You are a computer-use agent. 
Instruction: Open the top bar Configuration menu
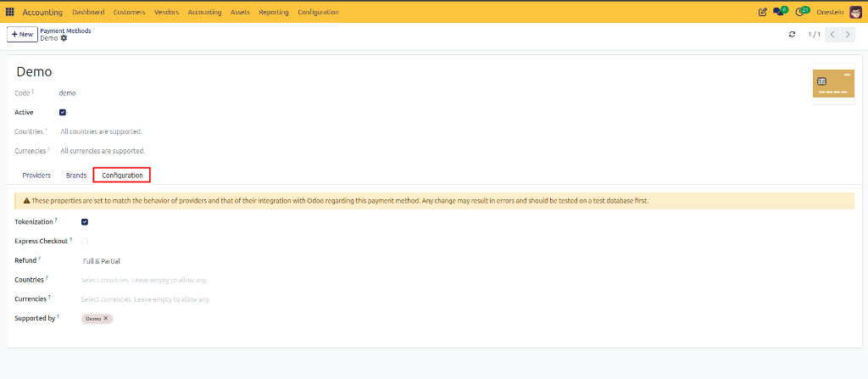tap(318, 12)
